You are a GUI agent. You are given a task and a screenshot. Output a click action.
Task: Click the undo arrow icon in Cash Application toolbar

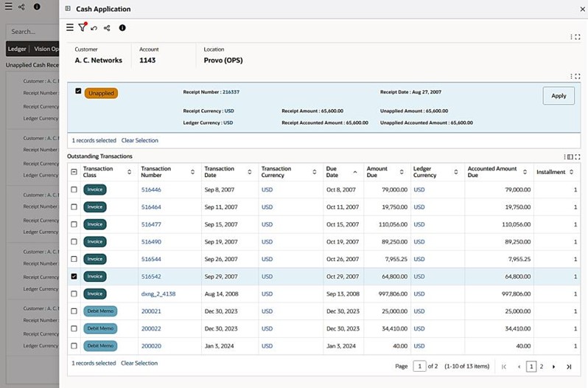click(x=94, y=28)
